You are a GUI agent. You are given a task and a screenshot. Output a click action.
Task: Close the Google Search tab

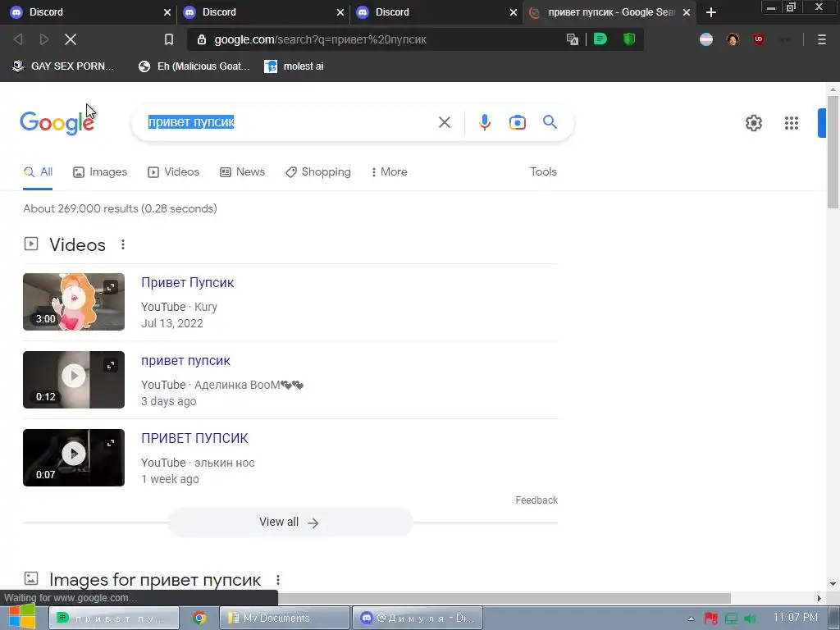pyautogui.click(x=687, y=12)
